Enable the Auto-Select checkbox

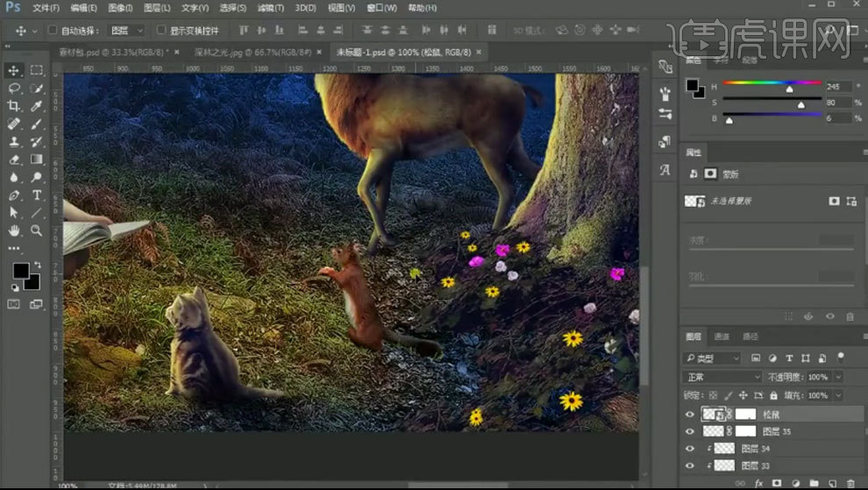pos(53,30)
